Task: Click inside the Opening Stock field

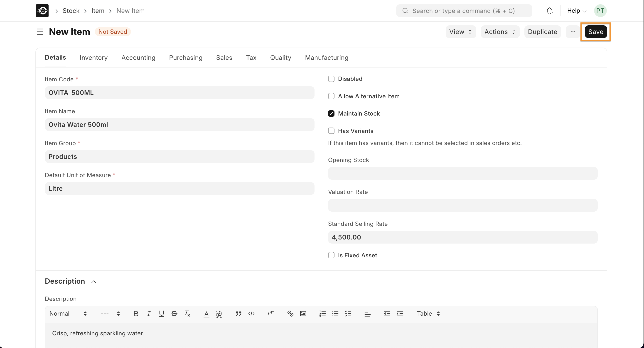Action: coord(462,173)
